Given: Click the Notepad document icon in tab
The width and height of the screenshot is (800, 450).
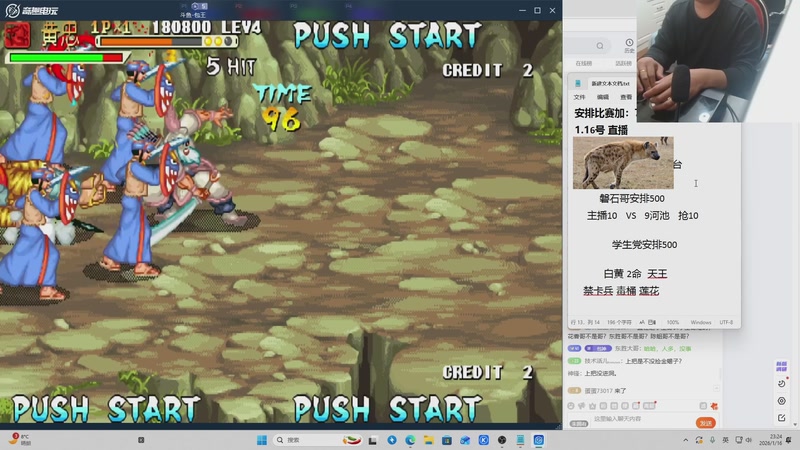Looking at the screenshot, I should tap(578, 83).
